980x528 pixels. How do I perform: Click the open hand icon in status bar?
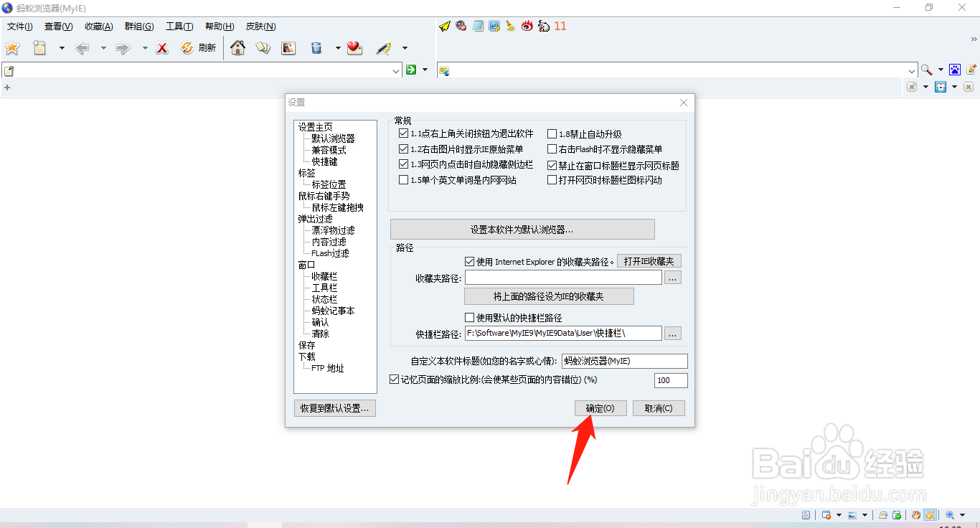916,515
